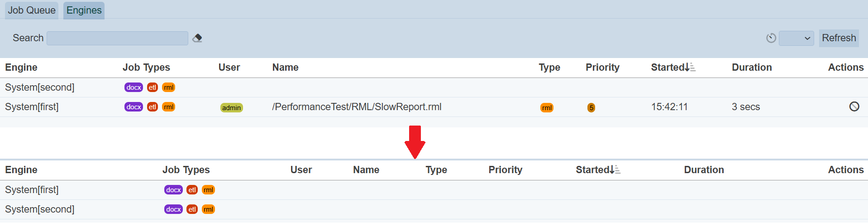
Task: Click the upper Engine column header
Action: pos(21,68)
